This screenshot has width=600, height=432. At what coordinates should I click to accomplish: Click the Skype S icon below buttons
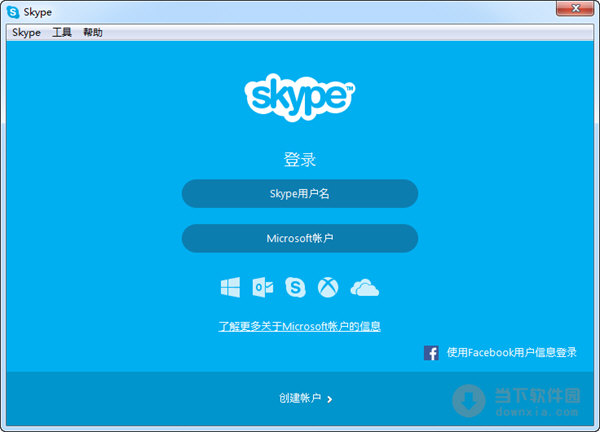[x=295, y=287]
